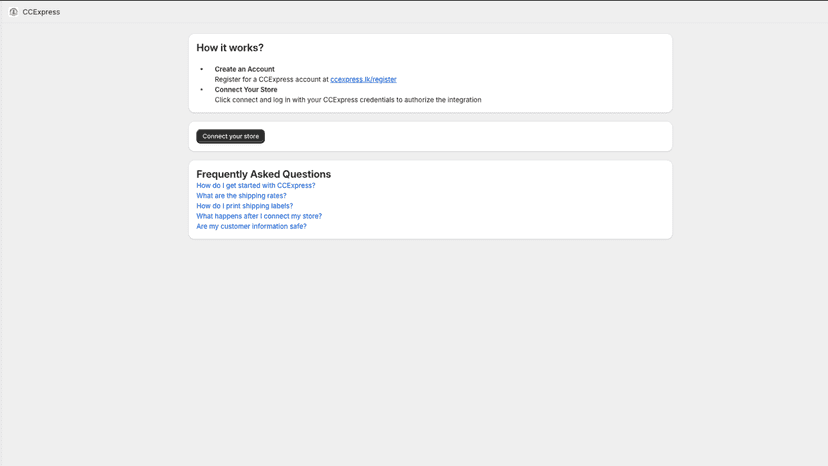
Task: Click the CCExpress title text in header
Action: click(41, 12)
